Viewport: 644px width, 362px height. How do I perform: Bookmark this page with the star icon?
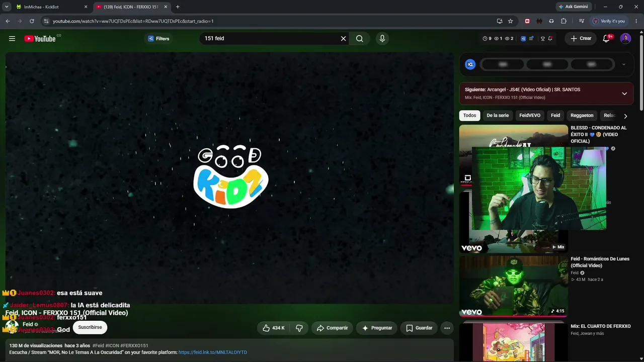point(511,21)
